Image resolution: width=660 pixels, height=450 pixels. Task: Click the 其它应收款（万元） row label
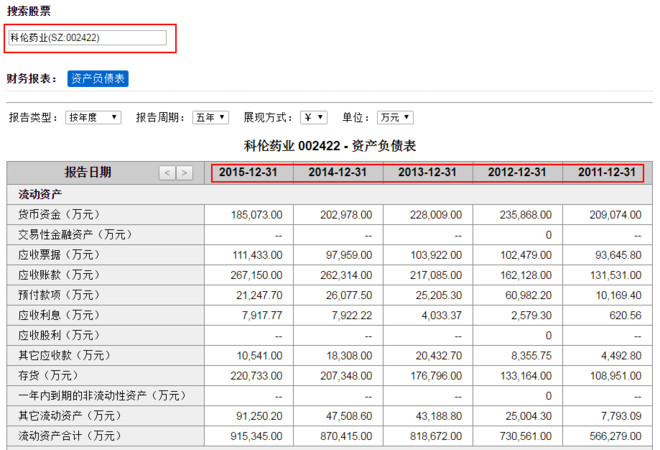pos(64,356)
